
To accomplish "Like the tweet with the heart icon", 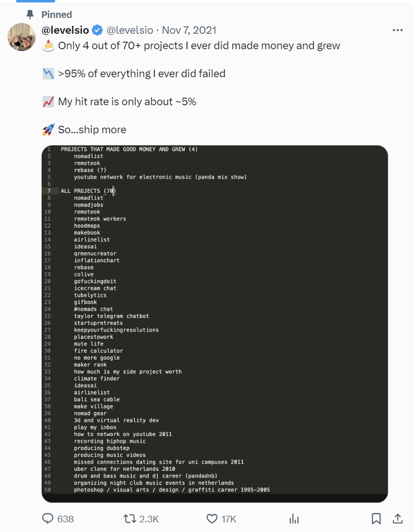I will [x=212, y=518].
